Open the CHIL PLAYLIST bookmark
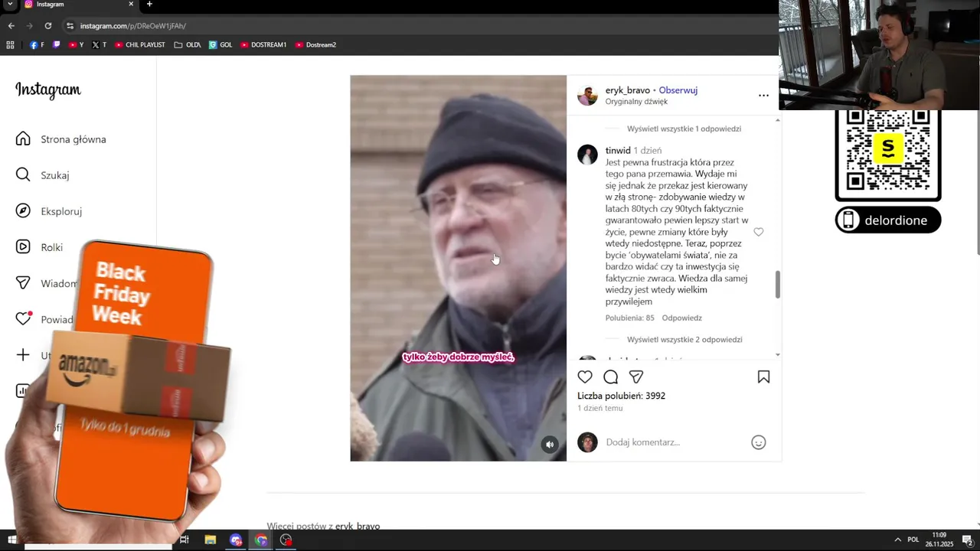The height and width of the screenshot is (551, 980). coord(139,45)
